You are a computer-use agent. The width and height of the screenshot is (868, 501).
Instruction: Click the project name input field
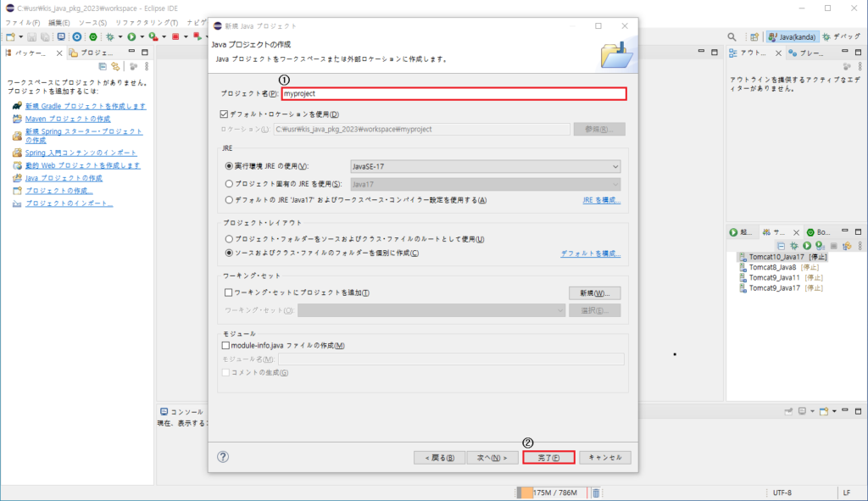click(454, 93)
